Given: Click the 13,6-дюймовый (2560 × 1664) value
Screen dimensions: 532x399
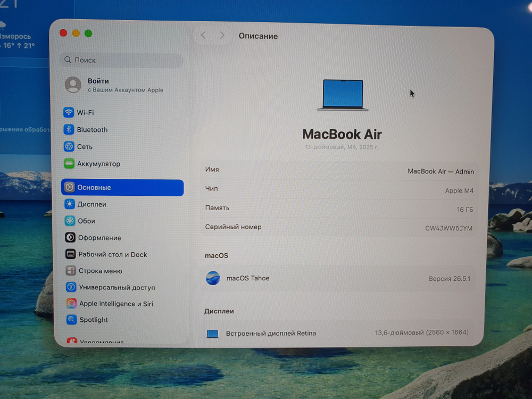Looking at the screenshot, I should (421, 332).
